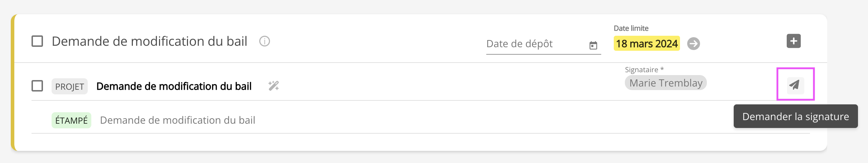Image resolution: width=868 pixels, height=163 pixels.
Task: Check the box next to the PROJET badge
Action: 37,86
